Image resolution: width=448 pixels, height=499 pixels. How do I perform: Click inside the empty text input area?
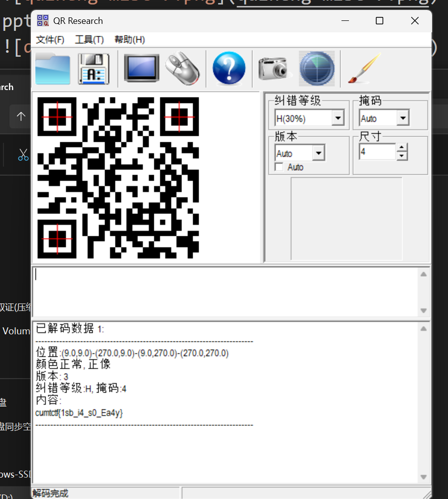225,292
